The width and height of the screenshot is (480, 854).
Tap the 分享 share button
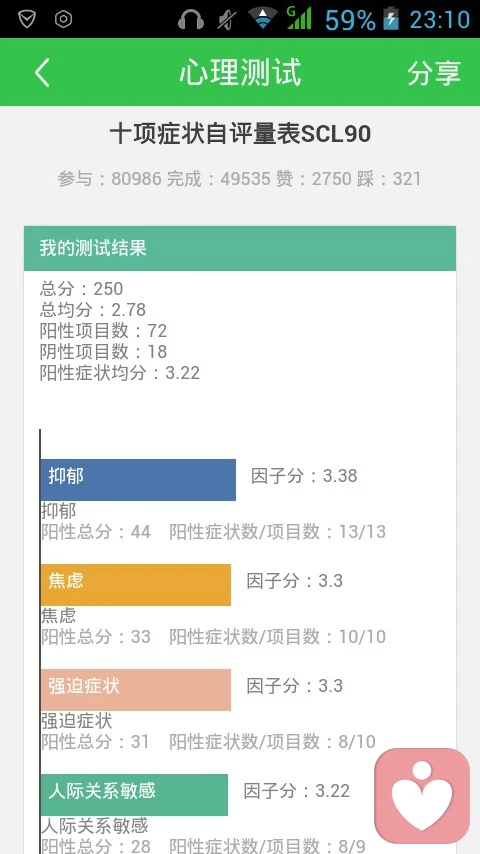coord(434,72)
